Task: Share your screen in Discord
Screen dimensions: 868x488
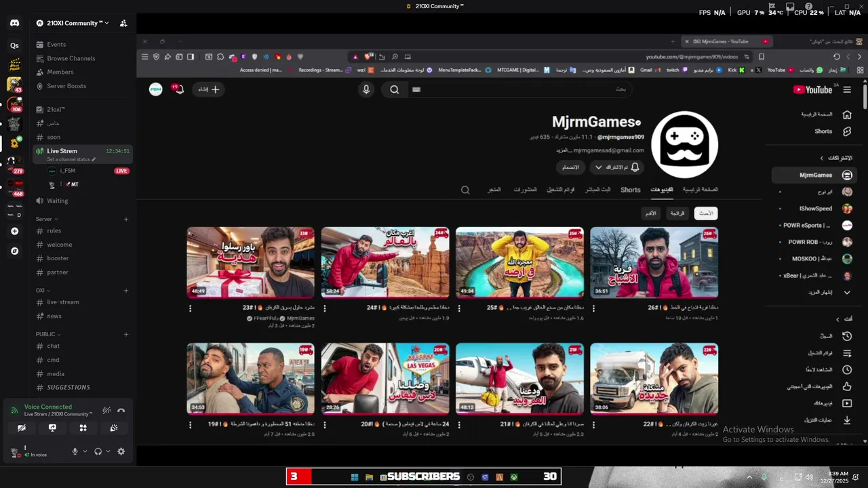Action: [52, 428]
